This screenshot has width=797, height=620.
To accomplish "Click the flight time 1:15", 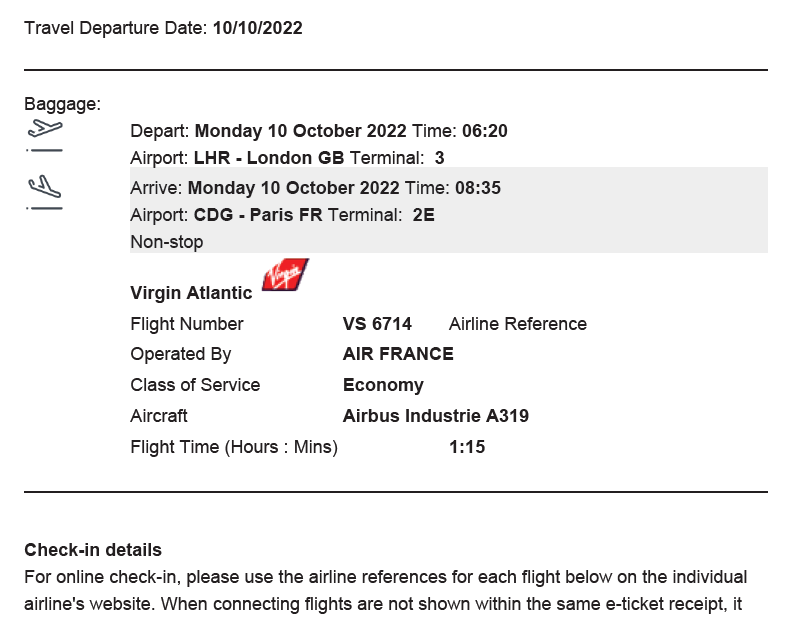I will 467,447.
